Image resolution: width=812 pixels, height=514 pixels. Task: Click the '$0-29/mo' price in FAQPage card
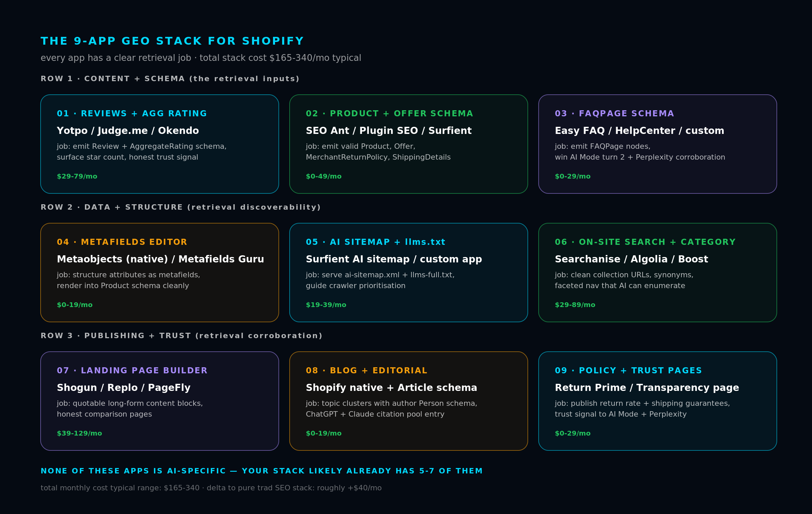573,177
